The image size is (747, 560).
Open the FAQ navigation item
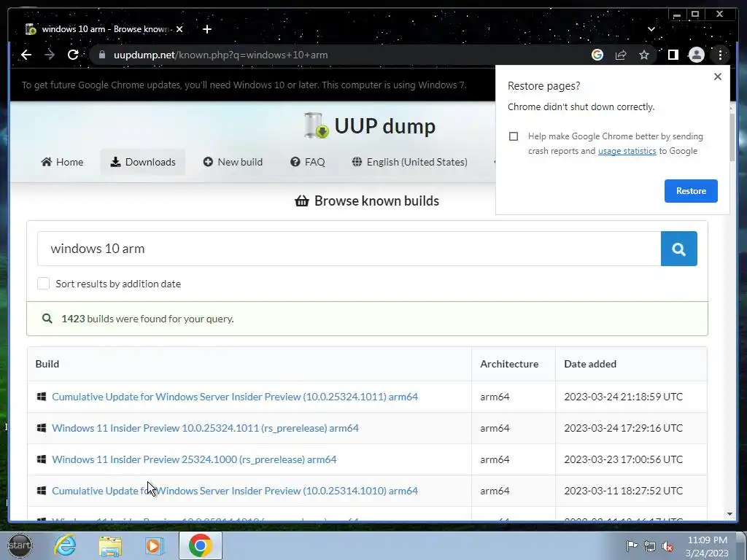pos(307,162)
